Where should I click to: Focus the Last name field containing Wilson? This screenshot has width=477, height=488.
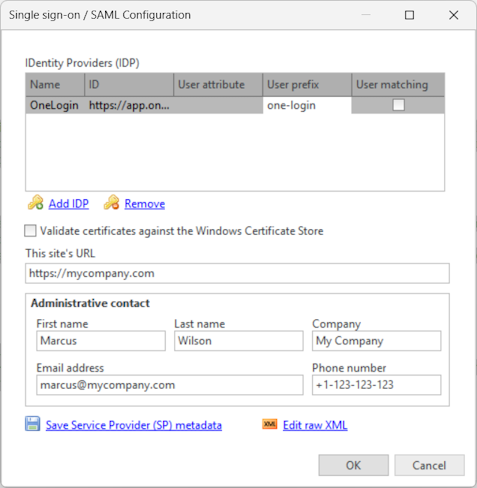[x=239, y=341]
